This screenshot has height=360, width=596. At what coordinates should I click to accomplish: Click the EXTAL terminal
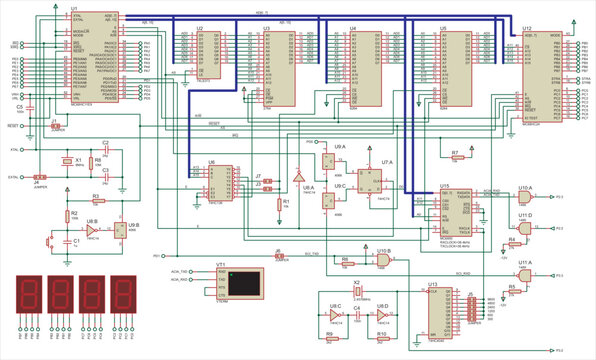coord(22,177)
